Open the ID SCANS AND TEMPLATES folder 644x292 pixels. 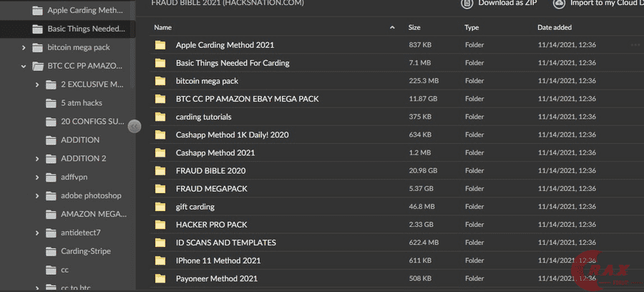tap(225, 243)
